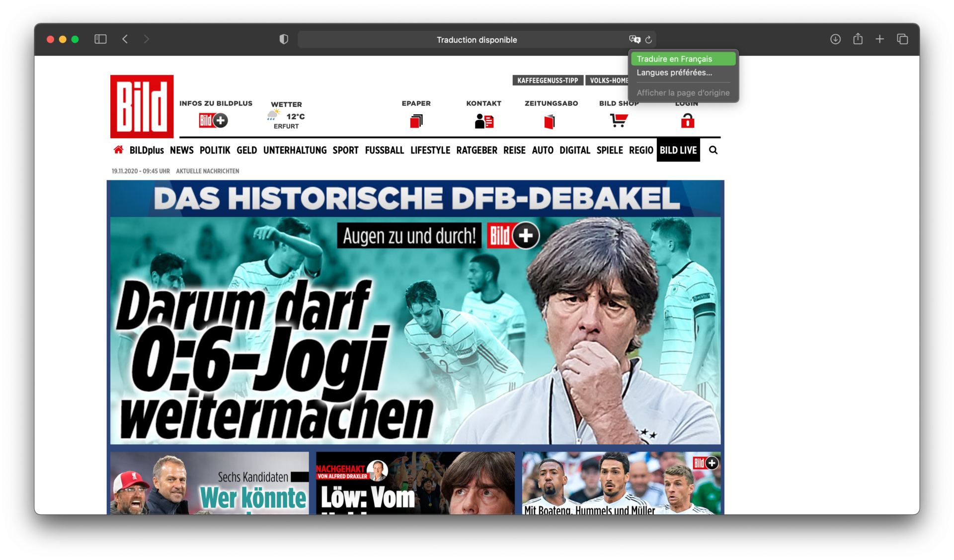Open the Löw: Vom article thumbnail
The height and width of the screenshot is (560, 954).
(x=415, y=483)
